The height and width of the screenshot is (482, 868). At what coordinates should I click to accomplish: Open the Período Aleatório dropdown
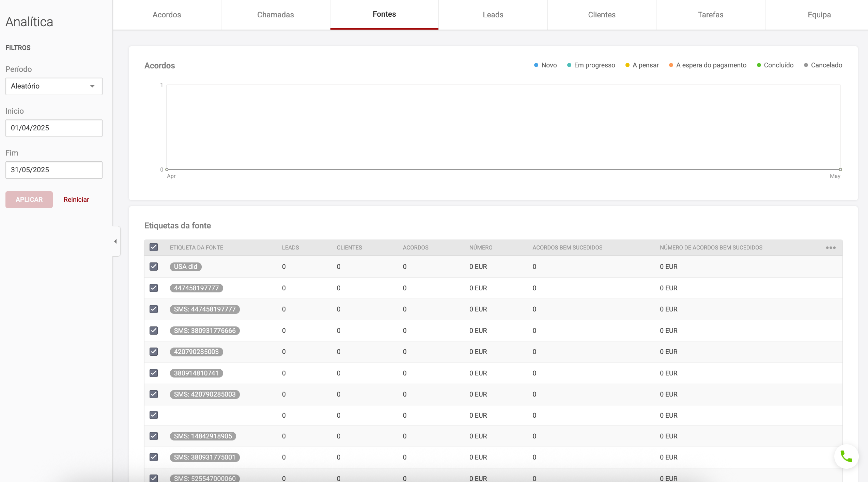[x=54, y=86]
